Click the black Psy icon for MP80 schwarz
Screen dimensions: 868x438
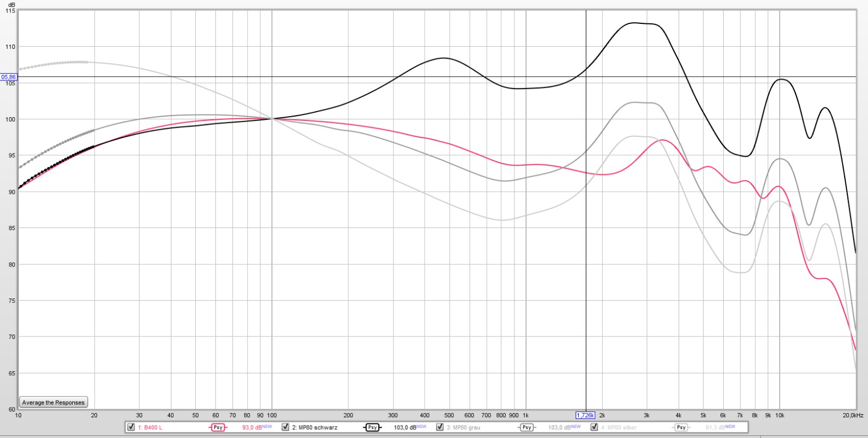pos(372,428)
